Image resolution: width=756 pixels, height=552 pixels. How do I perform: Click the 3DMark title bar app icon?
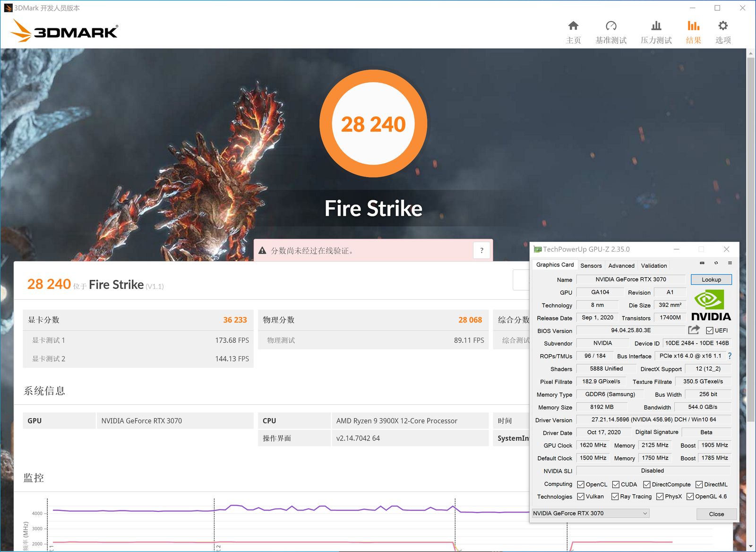point(8,8)
